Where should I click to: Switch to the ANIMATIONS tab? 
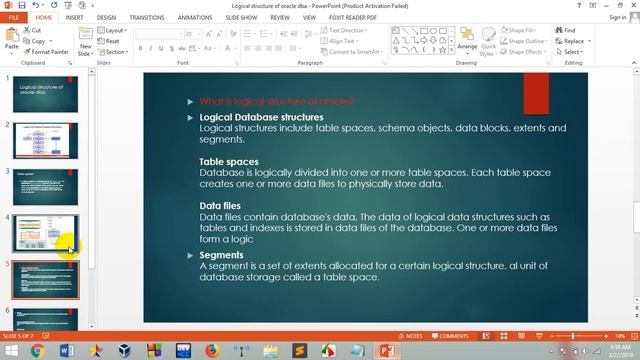tap(195, 18)
